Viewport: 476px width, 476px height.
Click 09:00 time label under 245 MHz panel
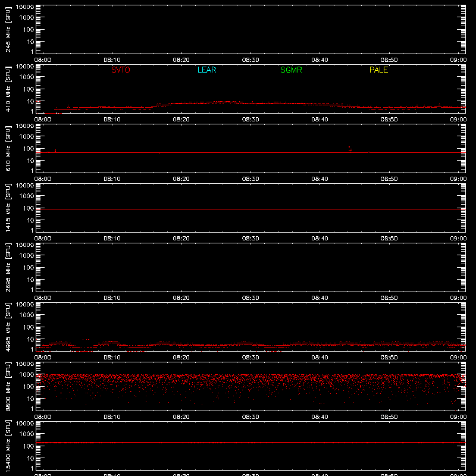[458, 60]
